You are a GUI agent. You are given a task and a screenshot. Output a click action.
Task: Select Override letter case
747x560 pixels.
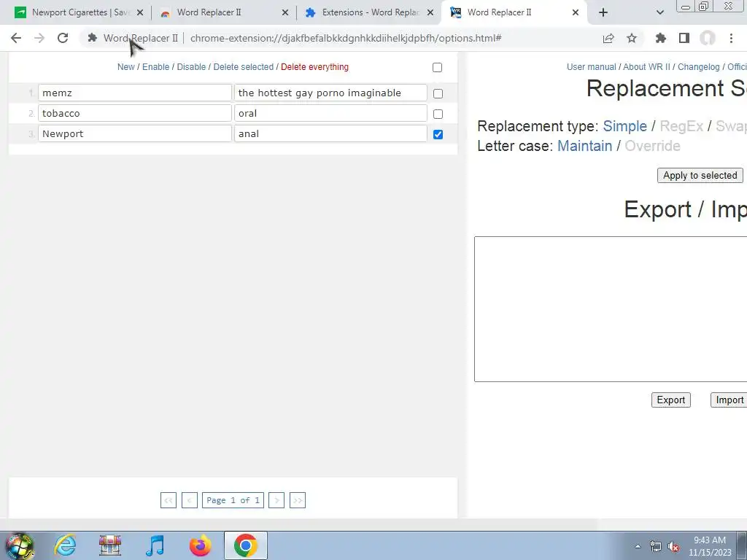tap(652, 146)
